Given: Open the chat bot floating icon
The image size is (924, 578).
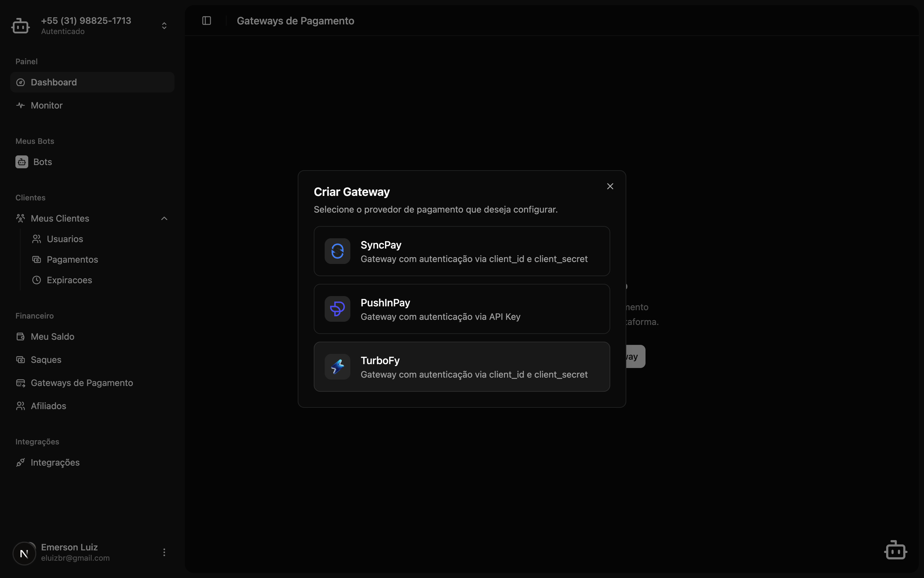Looking at the screenshot, I should (x=896, y=550).
